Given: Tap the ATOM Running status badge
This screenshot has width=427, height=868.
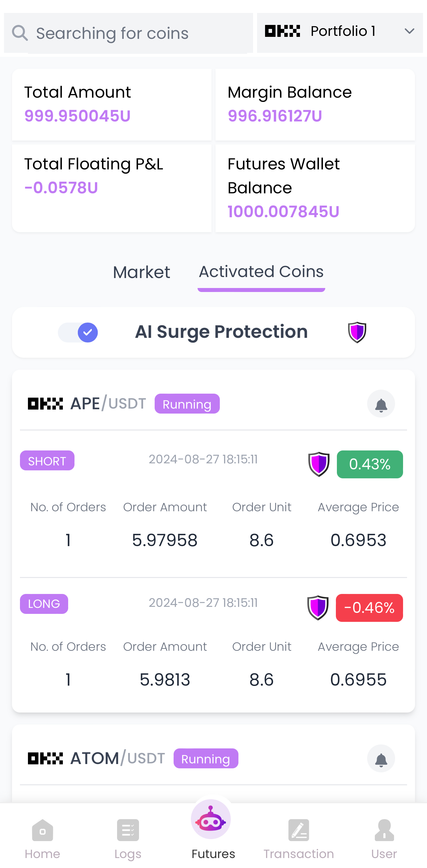Looking at the screenshot, I should pyautogui.click(x=206, y=758).
